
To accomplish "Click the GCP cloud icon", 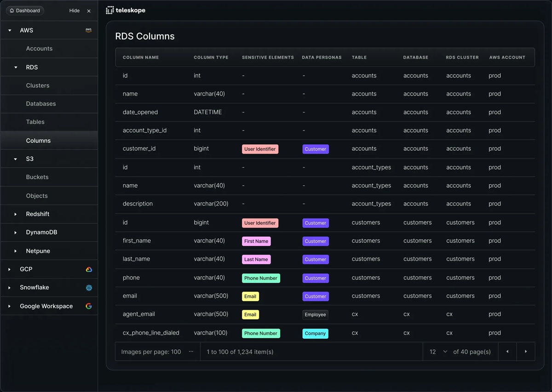I will [89, 269].
